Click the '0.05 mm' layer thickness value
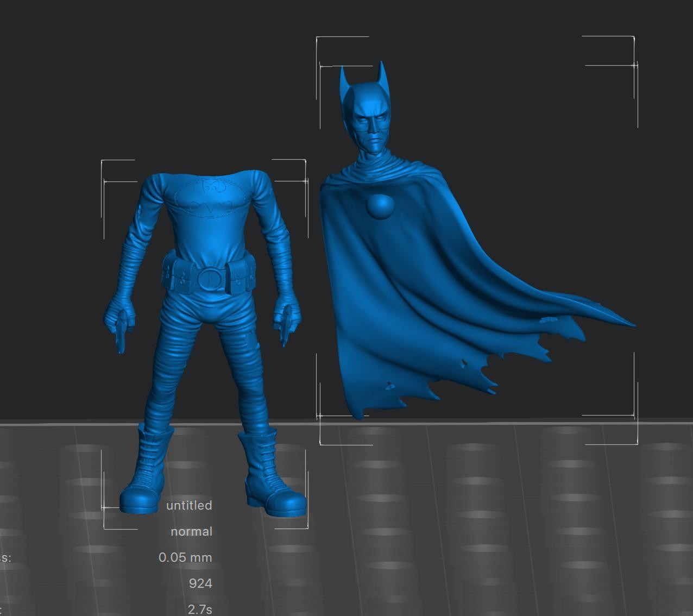 click(185, 557)
